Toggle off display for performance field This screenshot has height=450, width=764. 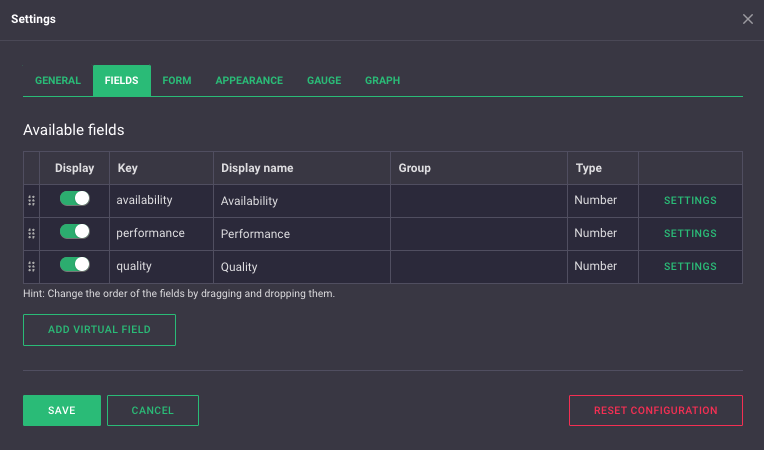[x=75, y=232]
